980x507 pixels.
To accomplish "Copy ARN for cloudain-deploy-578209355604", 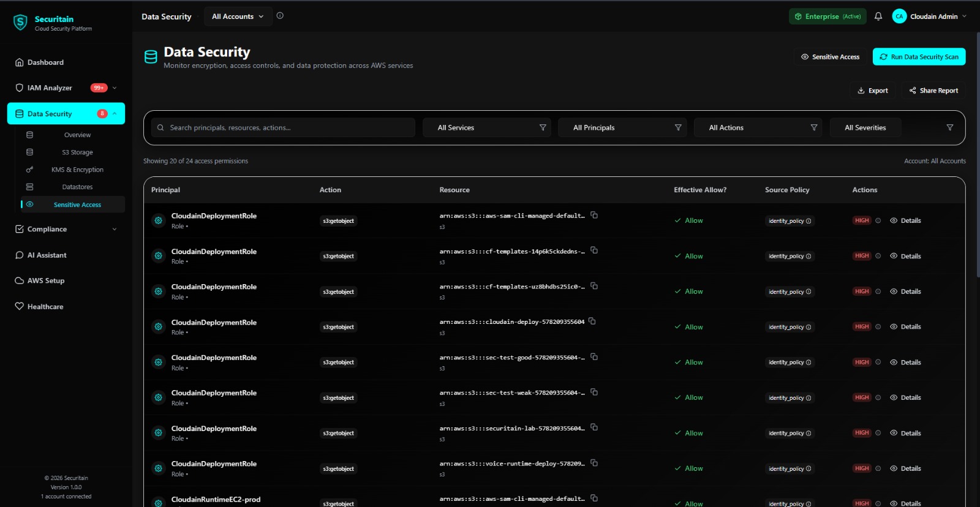I will pos(592,321).
